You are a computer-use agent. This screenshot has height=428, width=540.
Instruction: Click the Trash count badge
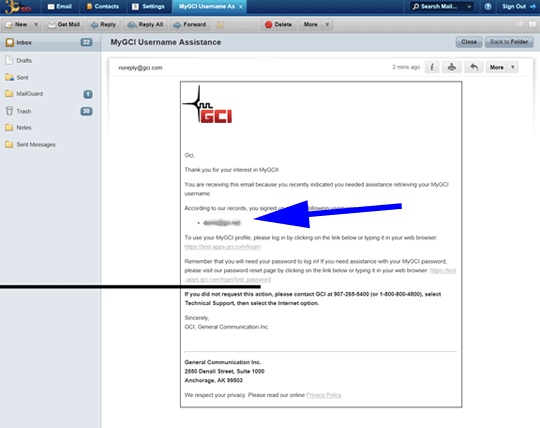86,111
